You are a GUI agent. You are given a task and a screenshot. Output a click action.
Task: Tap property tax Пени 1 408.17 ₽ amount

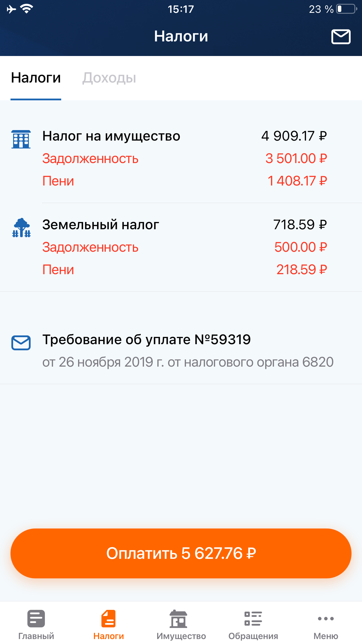[x=297, y=181]
